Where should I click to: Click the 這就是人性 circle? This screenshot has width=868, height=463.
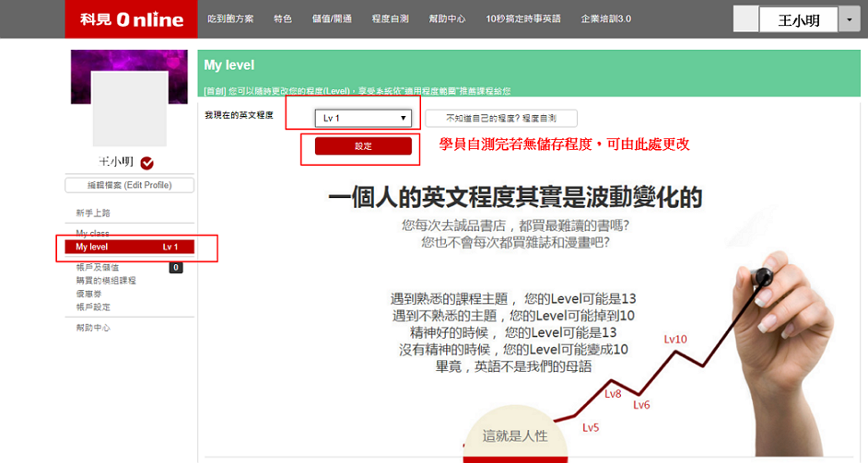515,434
